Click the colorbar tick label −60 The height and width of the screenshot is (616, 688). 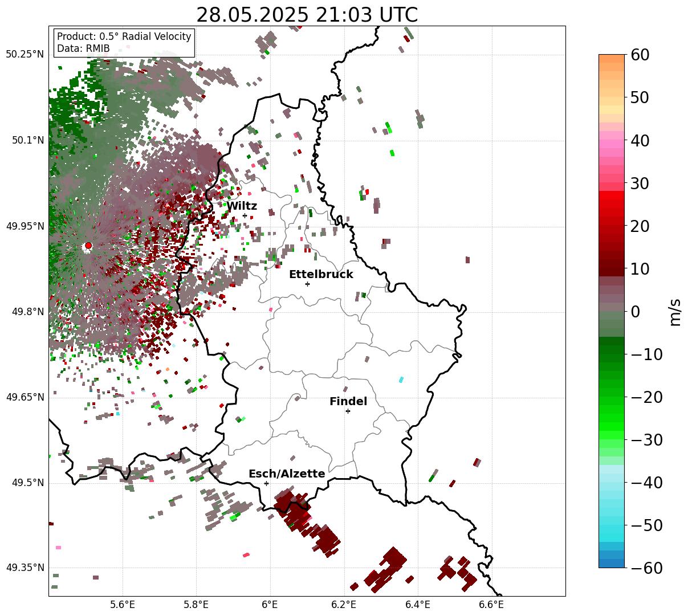pyautogui.click(x=647, y=568)
